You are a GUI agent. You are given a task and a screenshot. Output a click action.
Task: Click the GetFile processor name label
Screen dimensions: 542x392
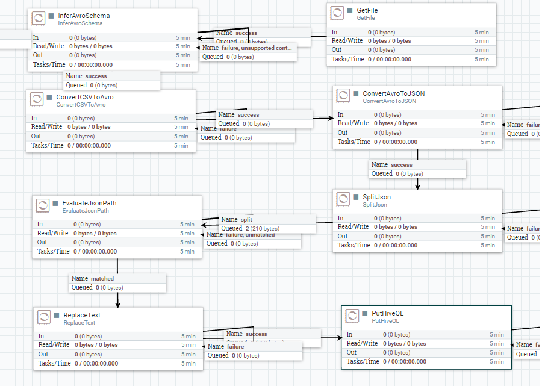366,10
